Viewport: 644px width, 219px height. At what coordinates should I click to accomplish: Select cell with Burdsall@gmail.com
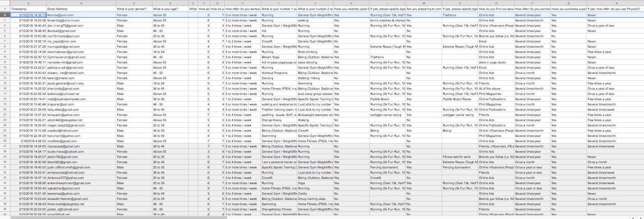click(80, 31)
